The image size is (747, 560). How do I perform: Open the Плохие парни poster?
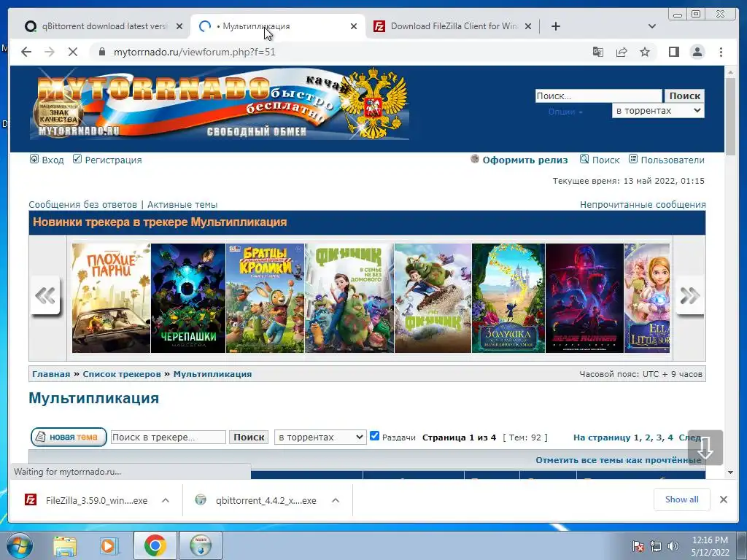[111, 298]
